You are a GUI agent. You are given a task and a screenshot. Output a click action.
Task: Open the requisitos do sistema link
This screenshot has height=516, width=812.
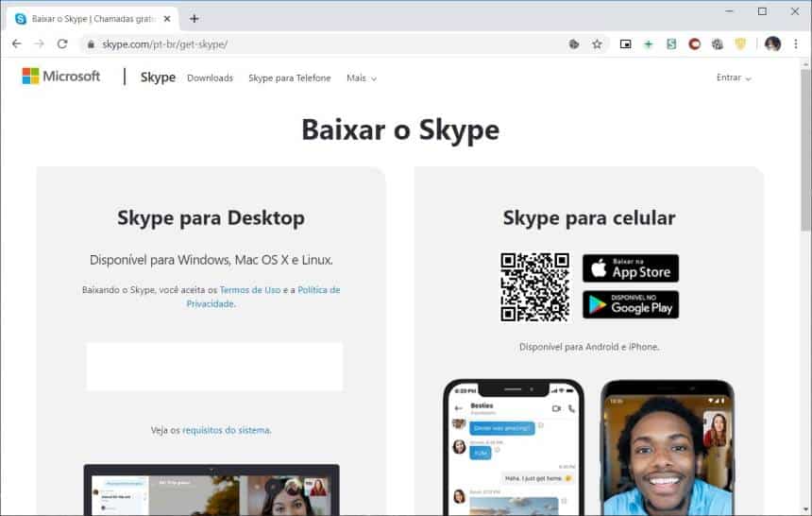227,430
